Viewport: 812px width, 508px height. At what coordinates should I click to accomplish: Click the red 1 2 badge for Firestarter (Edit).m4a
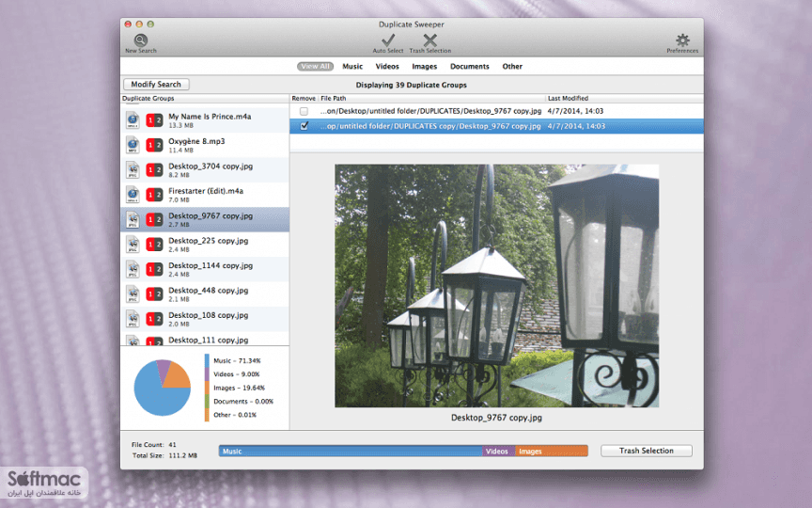[154, 195]
